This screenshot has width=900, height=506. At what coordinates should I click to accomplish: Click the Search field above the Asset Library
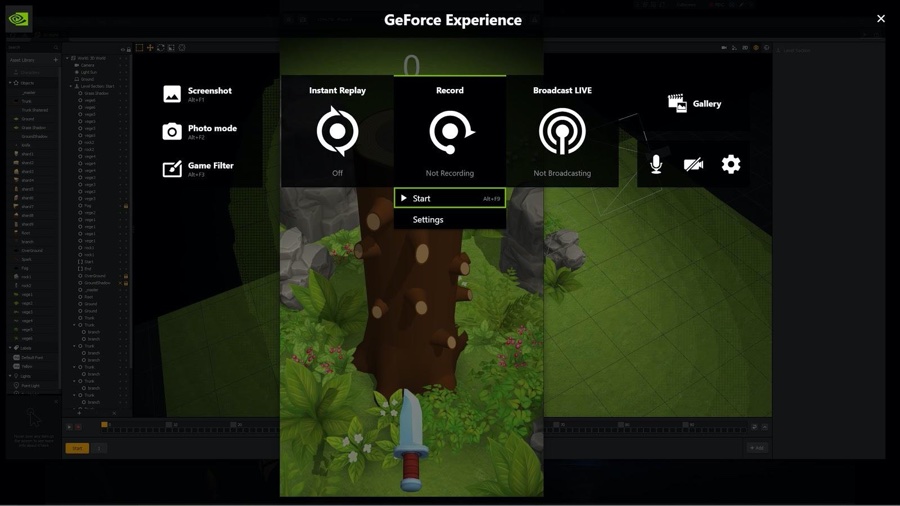tap(33, 48)
